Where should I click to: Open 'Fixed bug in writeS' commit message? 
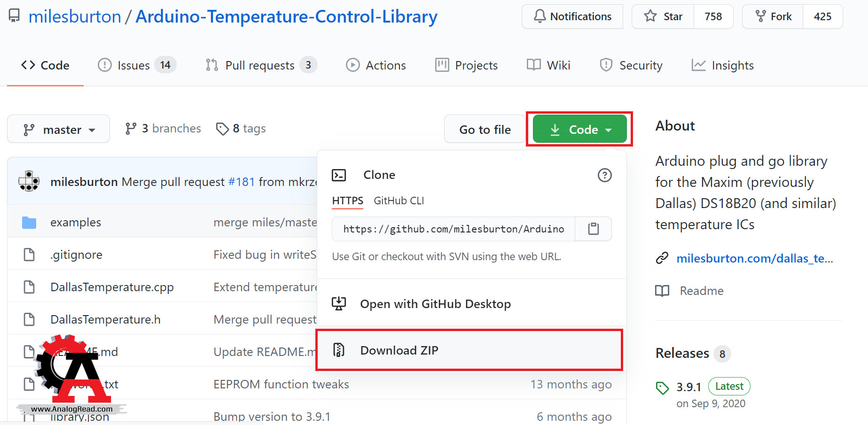265,255
